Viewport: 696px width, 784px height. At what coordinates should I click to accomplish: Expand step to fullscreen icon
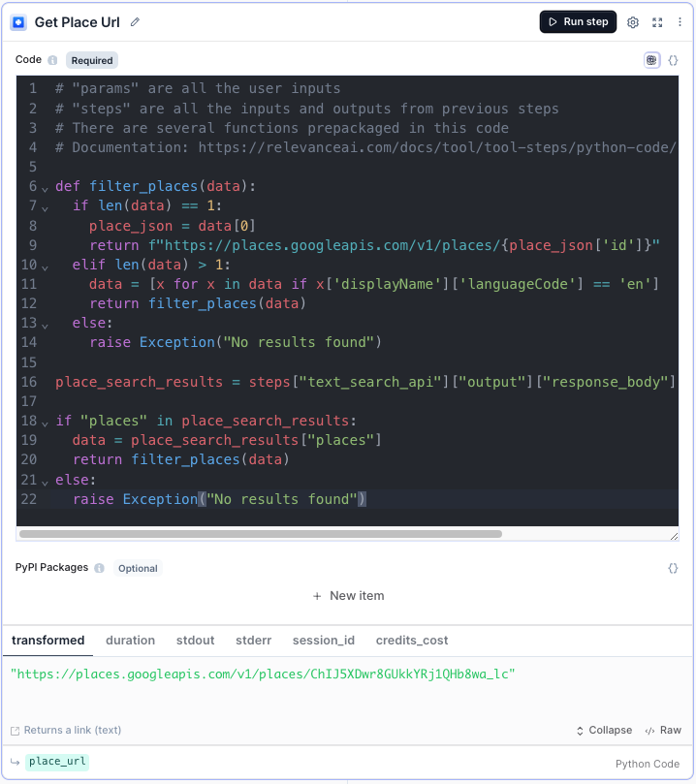pyautogui.click(x=657, y=22)
